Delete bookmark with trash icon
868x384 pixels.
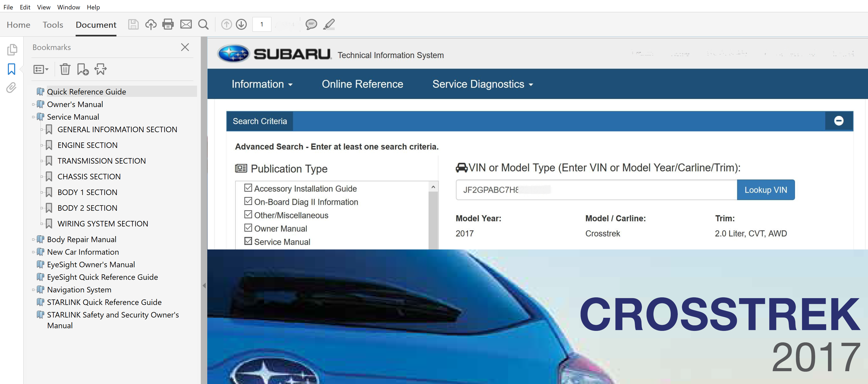coord(65,69)
